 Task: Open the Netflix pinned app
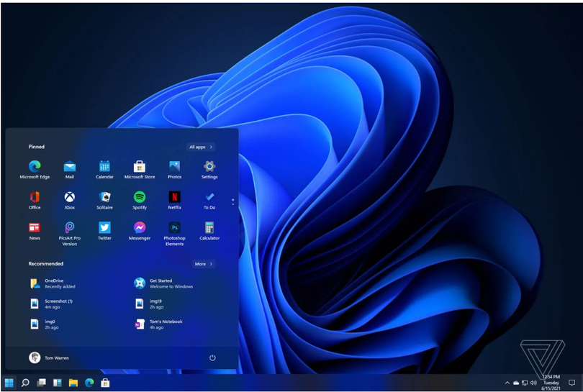174,197
